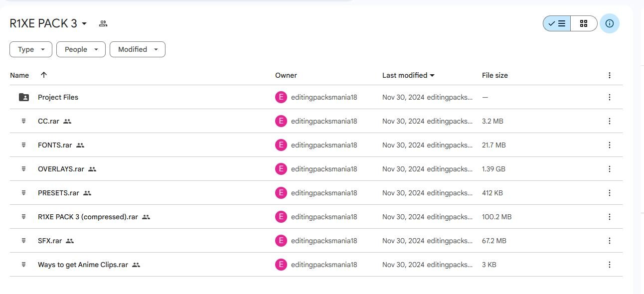The height and width of the screenshot is (294, 644).
Task: Click the 67.2 MB file size value
Action: click(x=494, y=241)
